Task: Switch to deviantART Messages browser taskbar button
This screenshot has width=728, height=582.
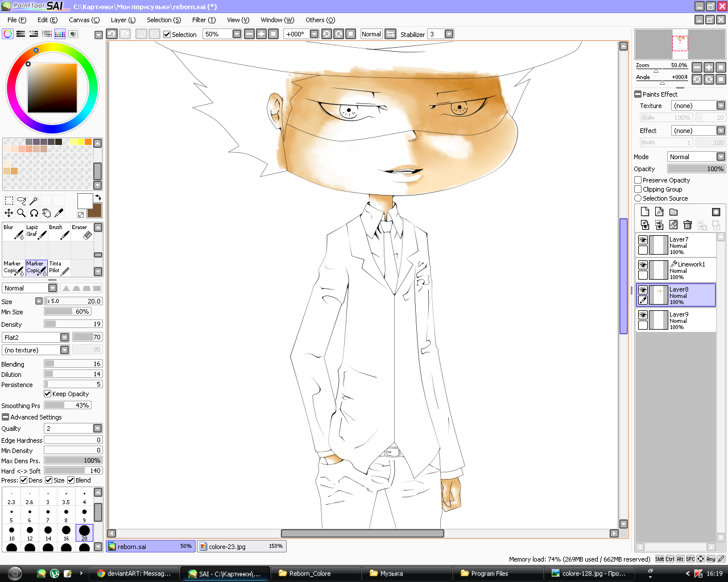Action: (x=134, y=573)
